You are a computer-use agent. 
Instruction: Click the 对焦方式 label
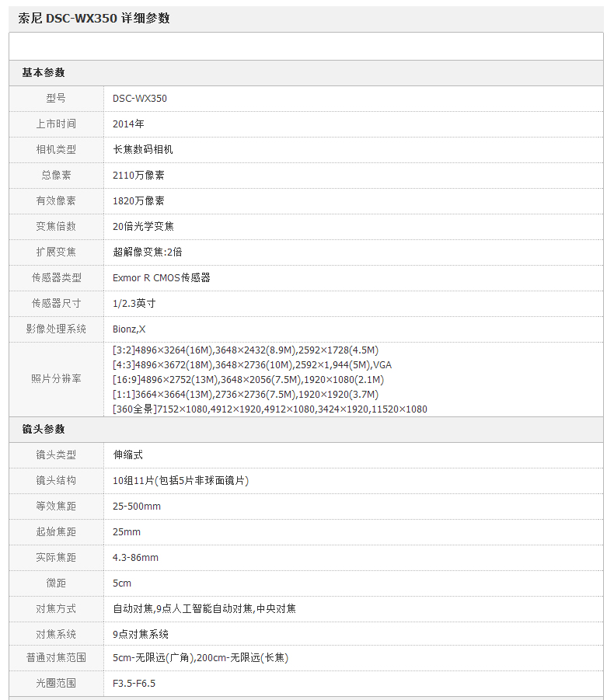[x=56, y=608]
